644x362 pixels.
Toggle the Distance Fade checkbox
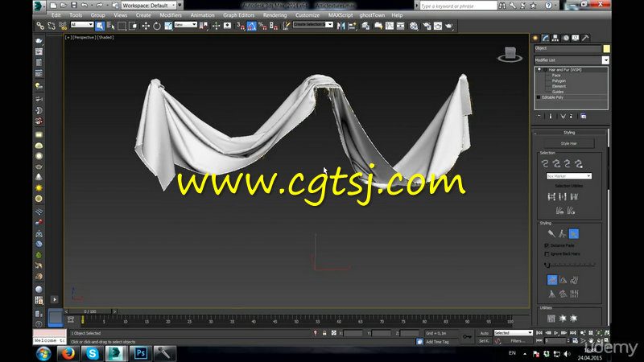(547, 245)
